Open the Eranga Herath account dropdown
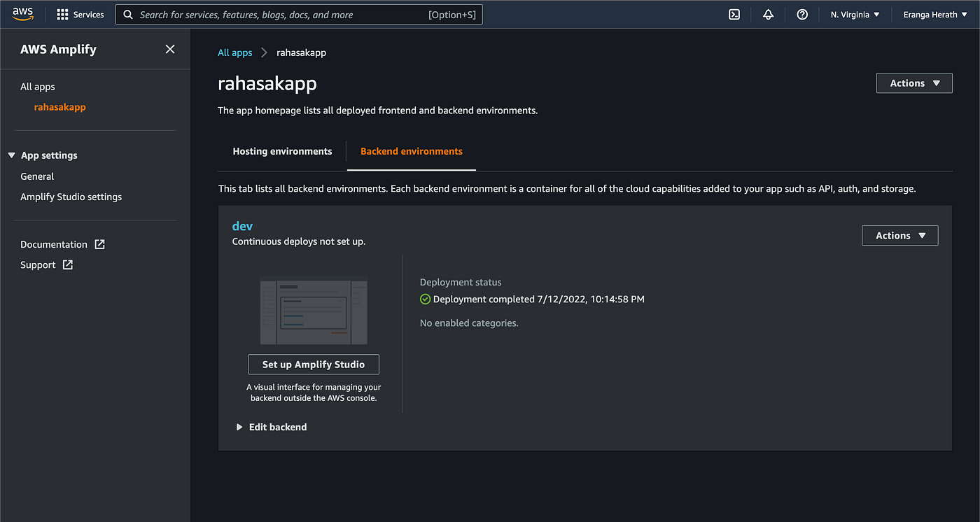Screen dimensions: 980x522 click(935, 15)
